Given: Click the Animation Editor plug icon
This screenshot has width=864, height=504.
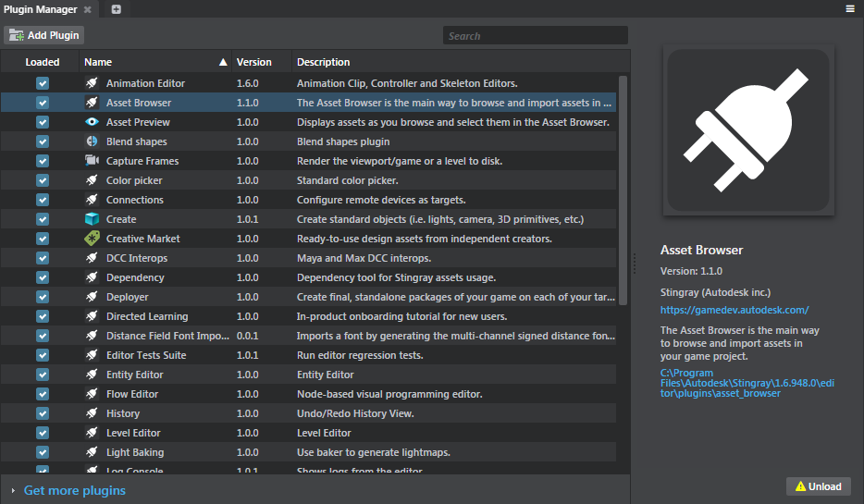Looking at the screenshot, I should (x=92, y=83).
